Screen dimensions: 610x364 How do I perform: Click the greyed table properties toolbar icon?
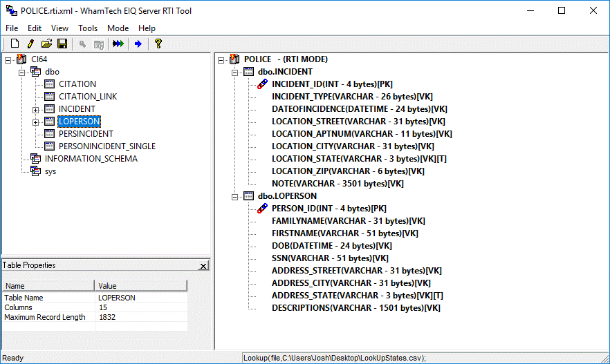coord(99,44)
